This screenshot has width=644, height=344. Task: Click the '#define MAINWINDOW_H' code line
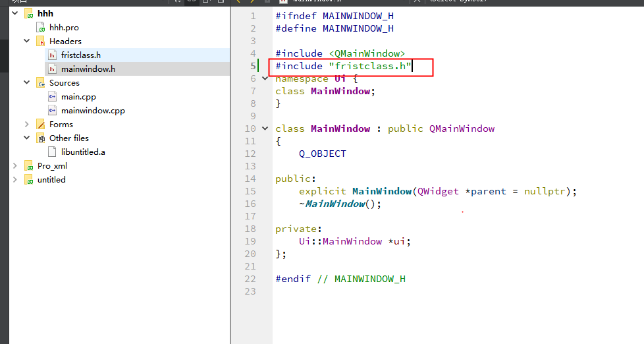coord(335,28)
